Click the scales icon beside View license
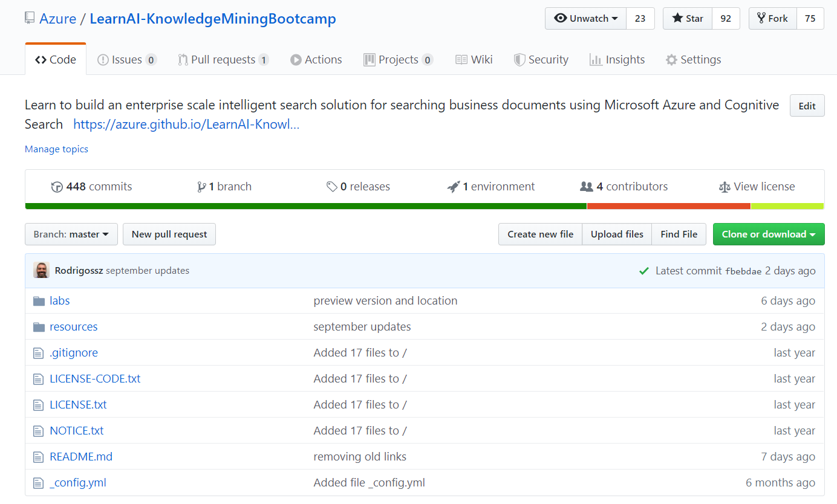The width and height of the screenshot is (837, 504). tap(725, 187)
